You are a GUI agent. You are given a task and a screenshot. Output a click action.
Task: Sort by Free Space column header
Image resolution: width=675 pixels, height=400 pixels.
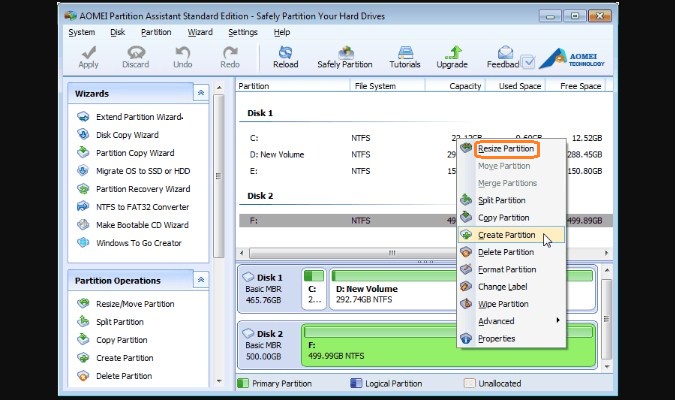[576, 86]
